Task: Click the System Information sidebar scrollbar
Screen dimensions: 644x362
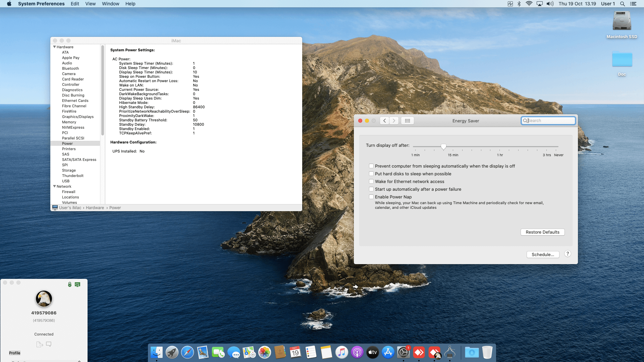Action: point(103,90)
